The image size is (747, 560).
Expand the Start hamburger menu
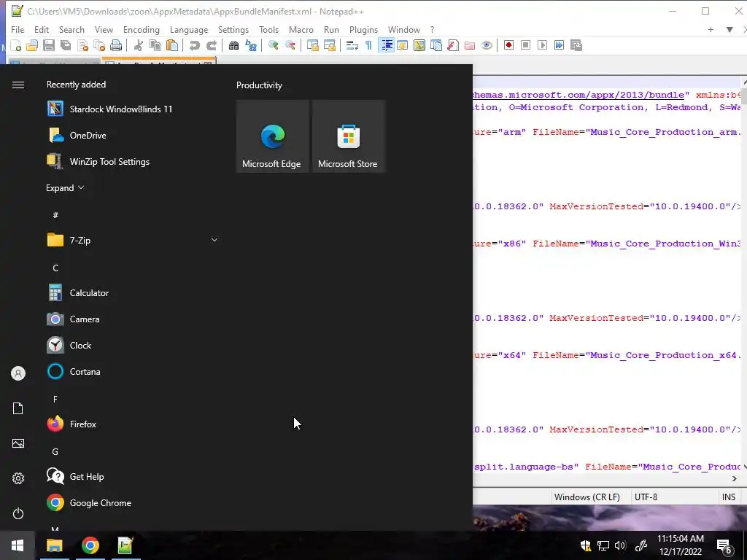(x=18, y=85)
